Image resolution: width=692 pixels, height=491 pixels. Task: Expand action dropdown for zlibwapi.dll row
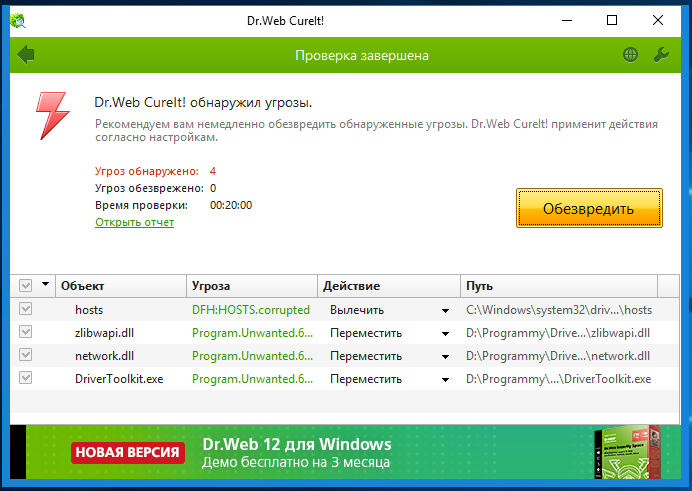445,334
